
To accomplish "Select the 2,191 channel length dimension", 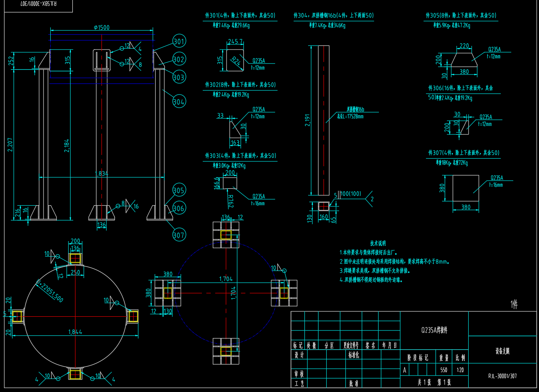I will [x=307, y=120].
